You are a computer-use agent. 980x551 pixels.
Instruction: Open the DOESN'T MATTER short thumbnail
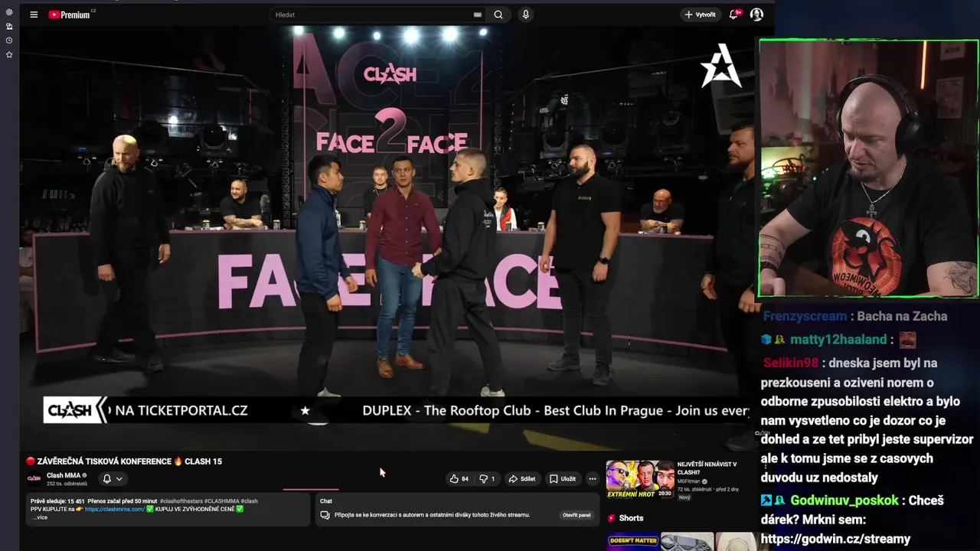[x=632, y=542]
